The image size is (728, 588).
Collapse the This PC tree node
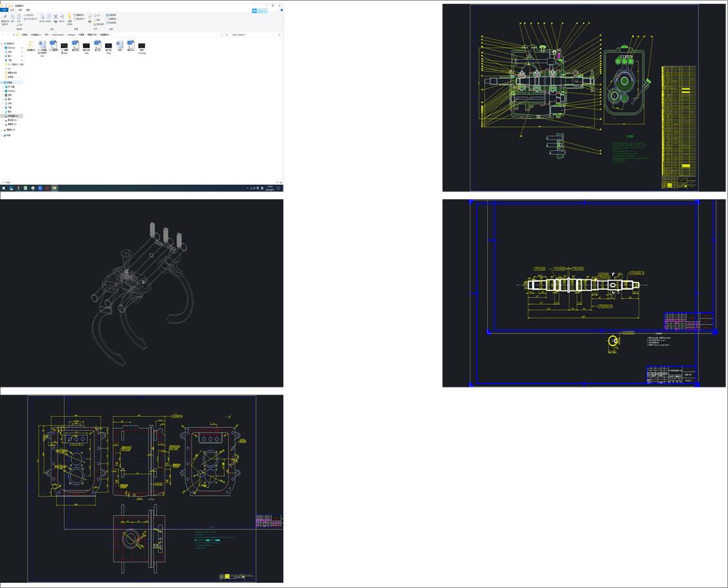pos(1,83)
